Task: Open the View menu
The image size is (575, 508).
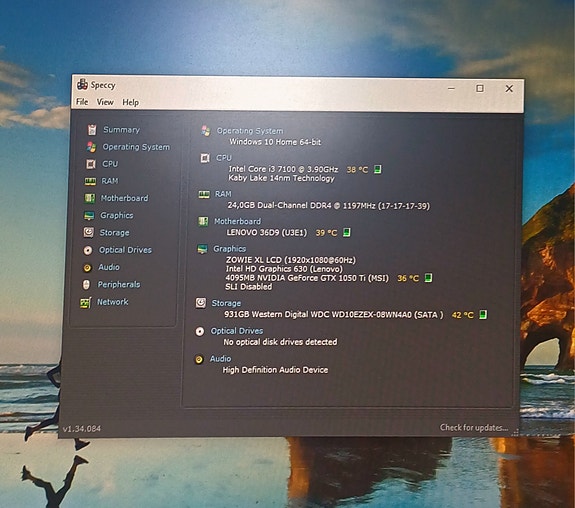Action: [x=105, y=102]
